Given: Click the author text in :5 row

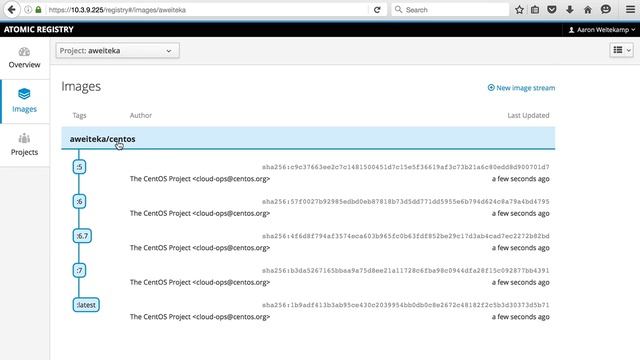Looking at the screenshot, I should 200,179.
